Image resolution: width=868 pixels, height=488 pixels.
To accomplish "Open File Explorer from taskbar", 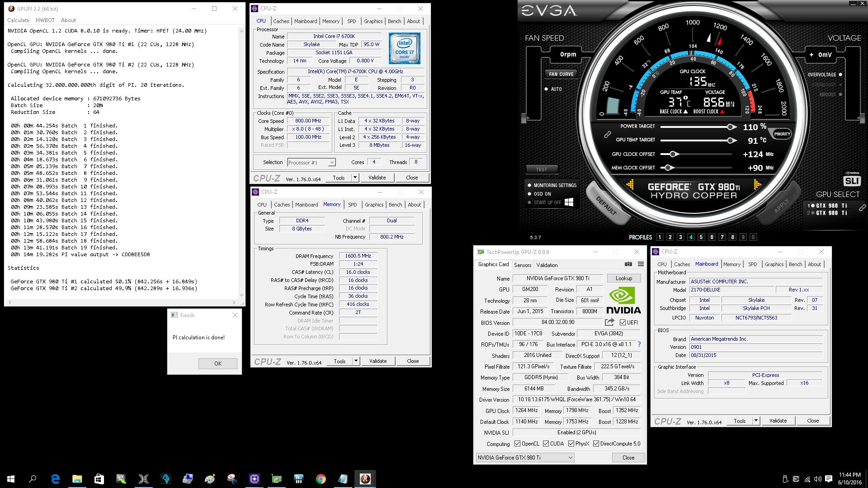I will [77, 479].
